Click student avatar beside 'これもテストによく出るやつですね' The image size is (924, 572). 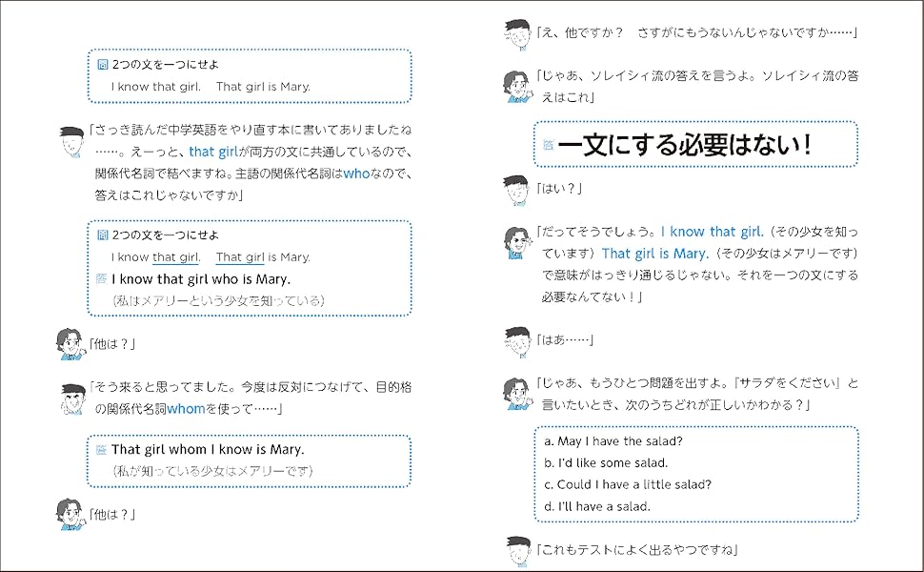click(x=517, y=551)
